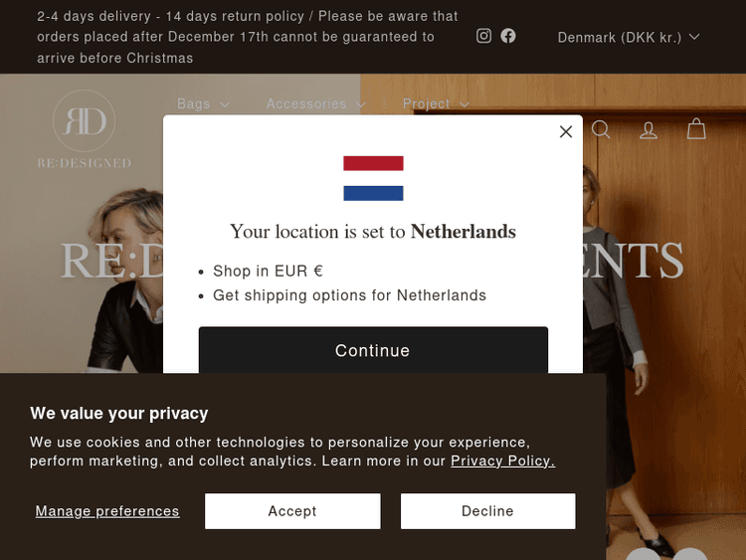Open the Instagram profile icon
The image size is (746, 560).
coord(484,36)
